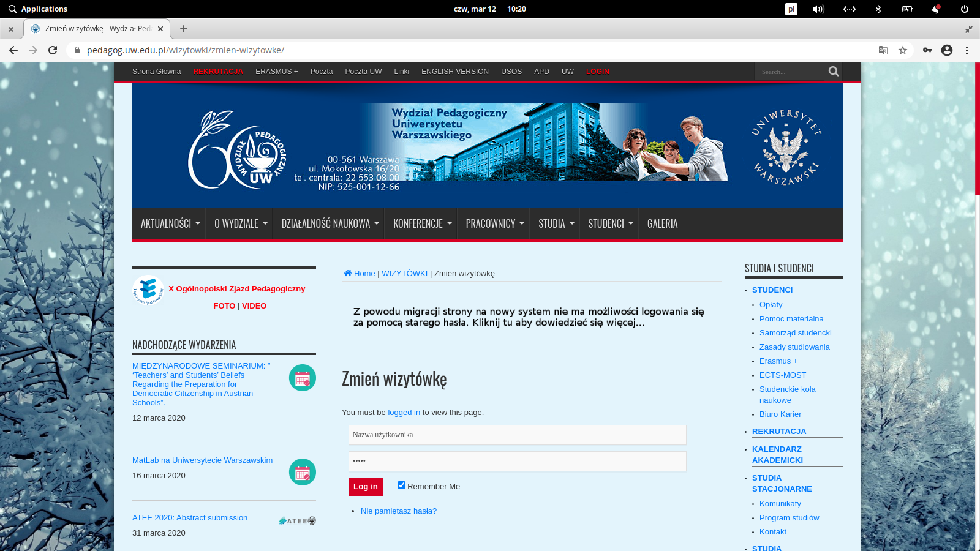This screenshot has width=980, height=551.
Task: Reload the page with refresh icon
Action: [53, 50]
